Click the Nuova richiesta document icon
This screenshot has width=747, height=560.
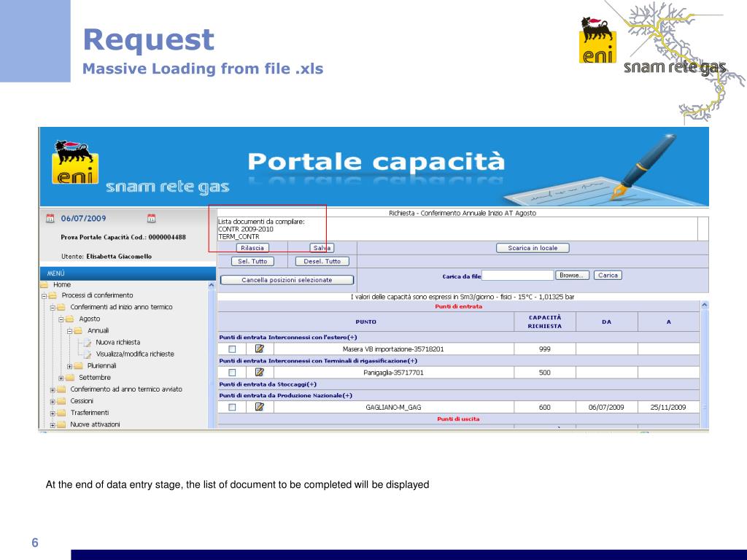coord(88,343)
